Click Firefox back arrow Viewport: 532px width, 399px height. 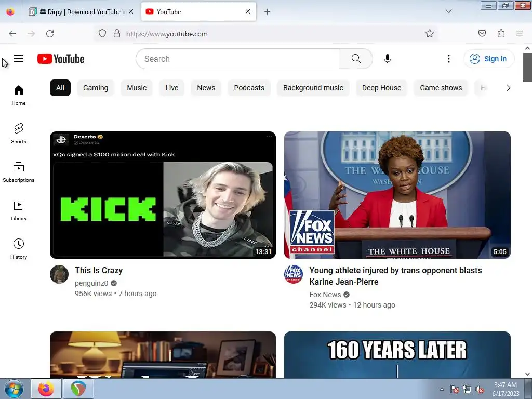(x=12, y=34)
